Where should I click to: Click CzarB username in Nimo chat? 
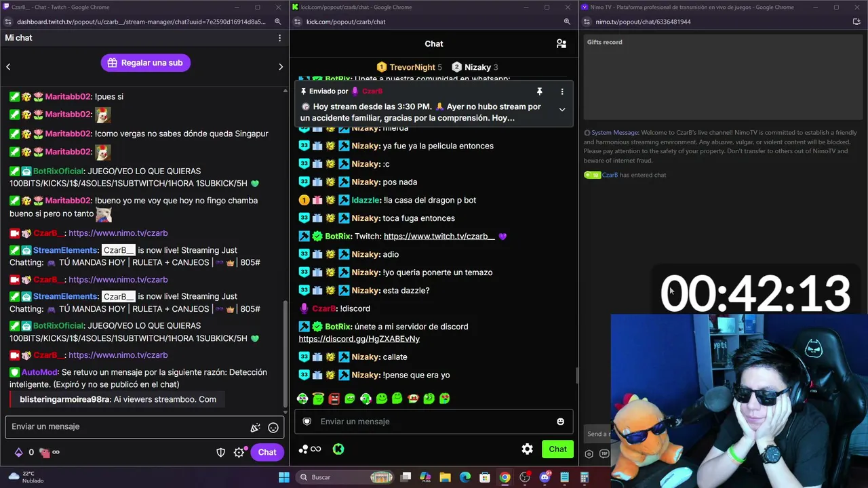point(610,175)
